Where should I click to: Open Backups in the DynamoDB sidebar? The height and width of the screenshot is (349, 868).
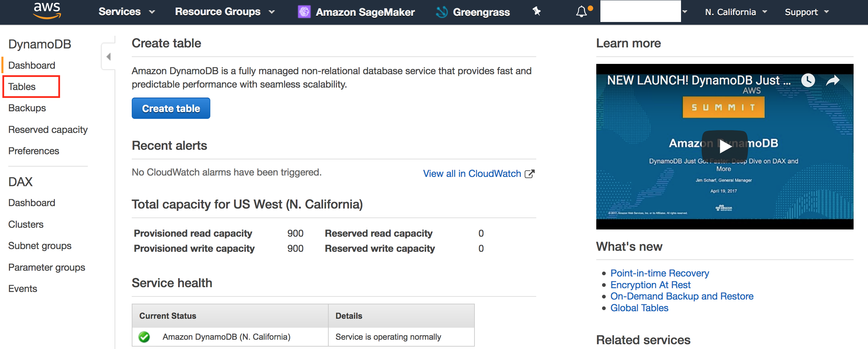27,108
